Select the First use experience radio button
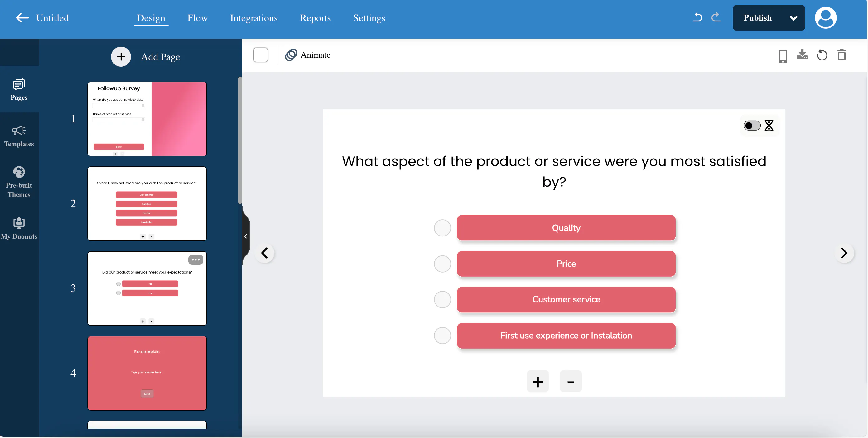The height and width of the screenshot is (438, 868). coord(442,336)
